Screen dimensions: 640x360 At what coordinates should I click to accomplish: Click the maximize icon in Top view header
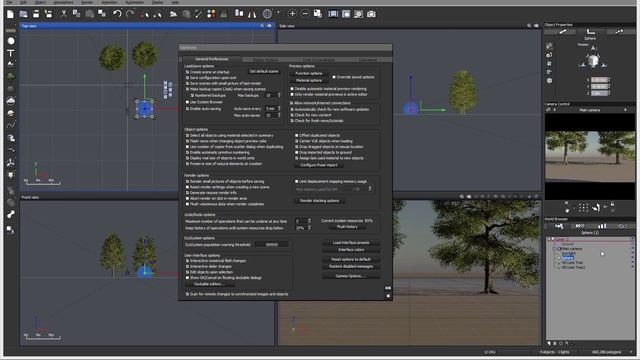click(x=269, y=26)
